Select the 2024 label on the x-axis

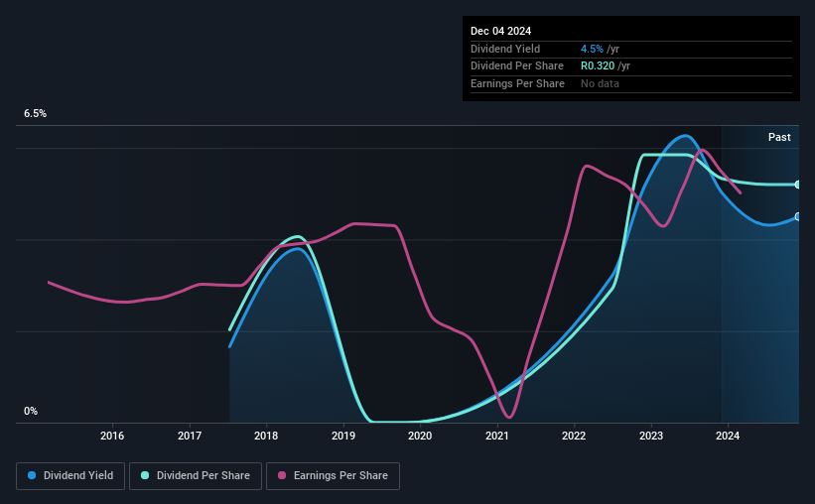[728, 436]
